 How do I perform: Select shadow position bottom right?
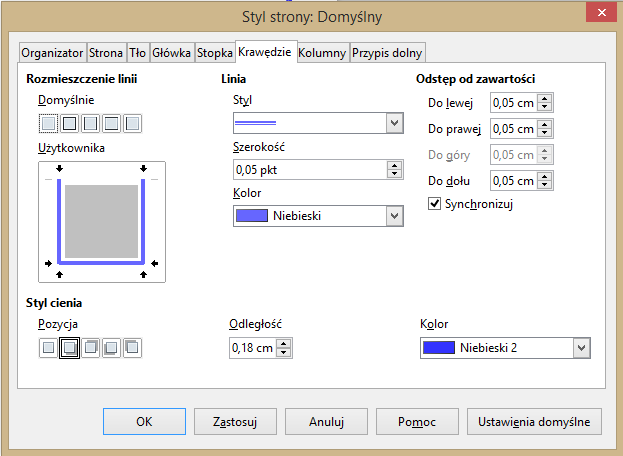(x=70, y=348)
